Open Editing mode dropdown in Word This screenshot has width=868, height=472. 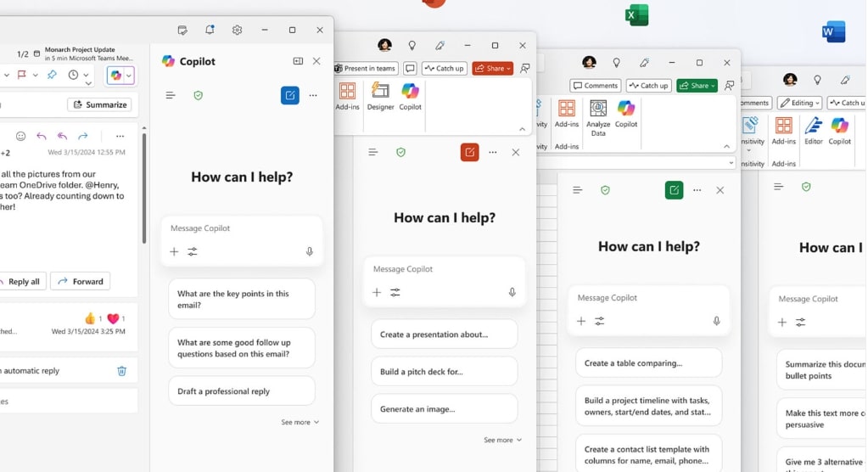(799, 103)
